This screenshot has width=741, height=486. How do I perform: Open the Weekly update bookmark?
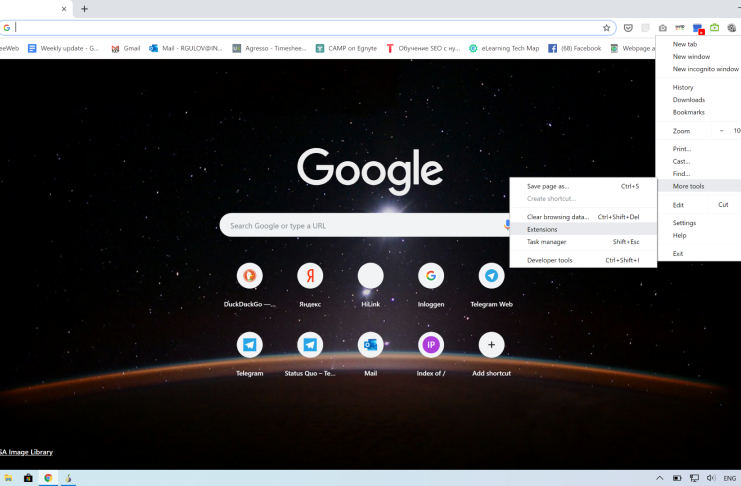pos(63,48)
